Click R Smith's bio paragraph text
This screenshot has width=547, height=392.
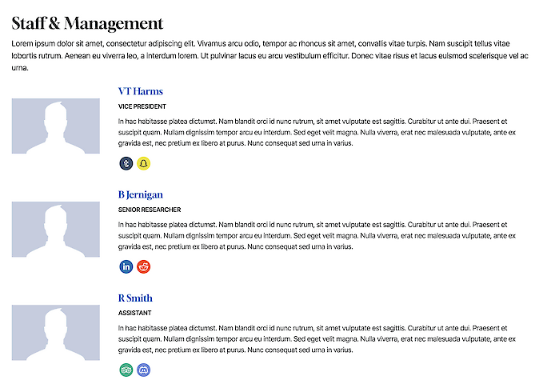tap(317, 339)
